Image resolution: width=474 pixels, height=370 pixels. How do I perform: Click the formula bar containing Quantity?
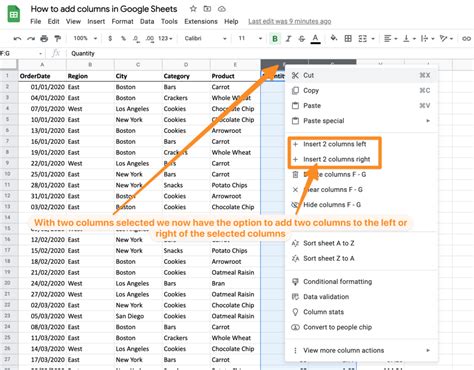point(270,53)
